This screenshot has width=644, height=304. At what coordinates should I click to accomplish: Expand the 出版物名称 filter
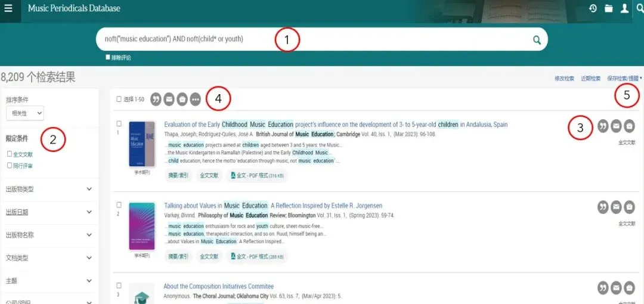click(x=49, y=235)
